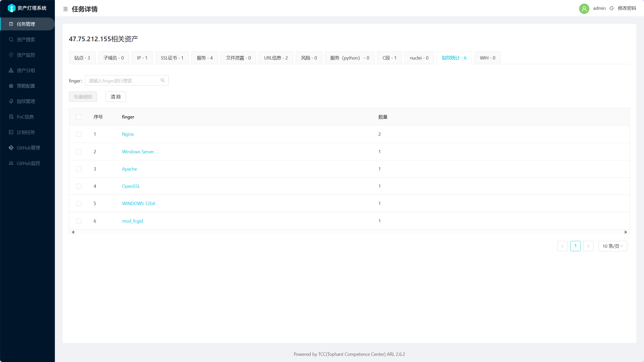Click the next page arrow in pagination
The width and height of the screenshot is (644, 362).
coord(588,246)
